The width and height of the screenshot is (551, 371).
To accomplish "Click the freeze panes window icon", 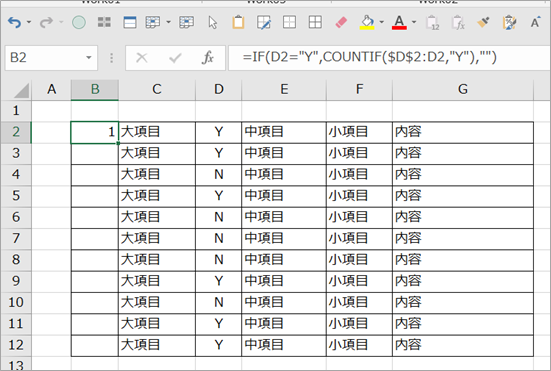I will pos(130,22).
